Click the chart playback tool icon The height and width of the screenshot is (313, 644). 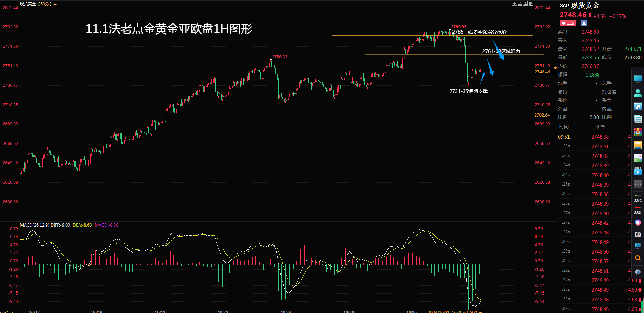pyautogui.click(x=525, y=3)
